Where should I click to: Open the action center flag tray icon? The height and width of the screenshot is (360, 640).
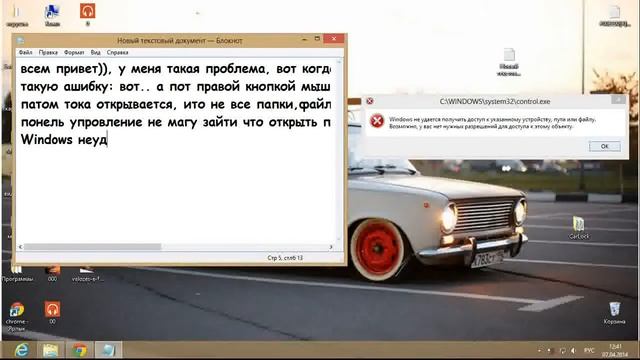click(x=549, y=351)
